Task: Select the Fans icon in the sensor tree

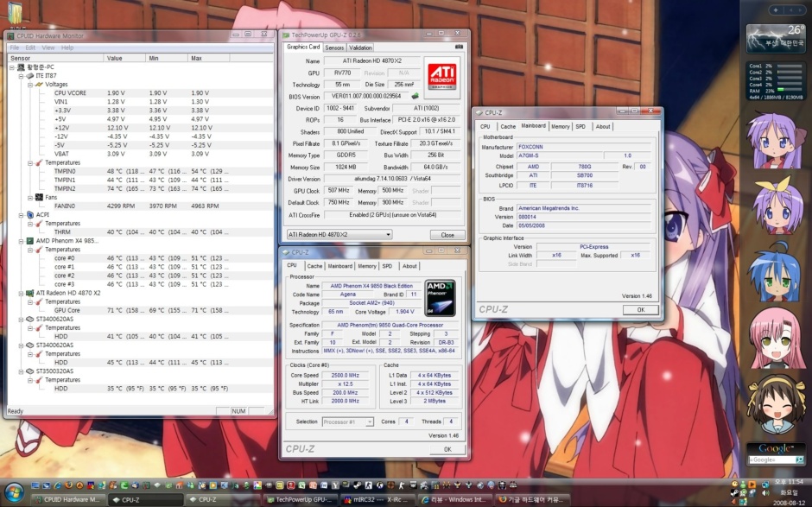Action: click(x=39, y=197)
